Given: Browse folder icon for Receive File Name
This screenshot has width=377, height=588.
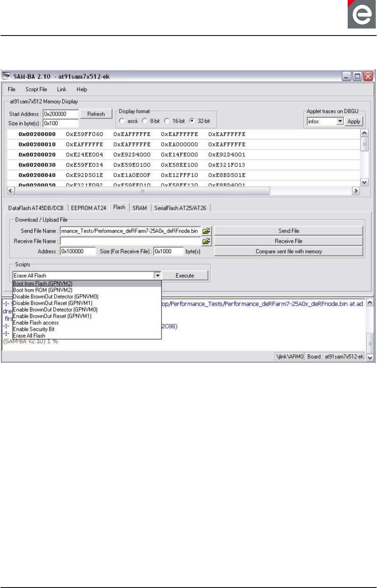Looking at the screenshot, I should [206, 241].
